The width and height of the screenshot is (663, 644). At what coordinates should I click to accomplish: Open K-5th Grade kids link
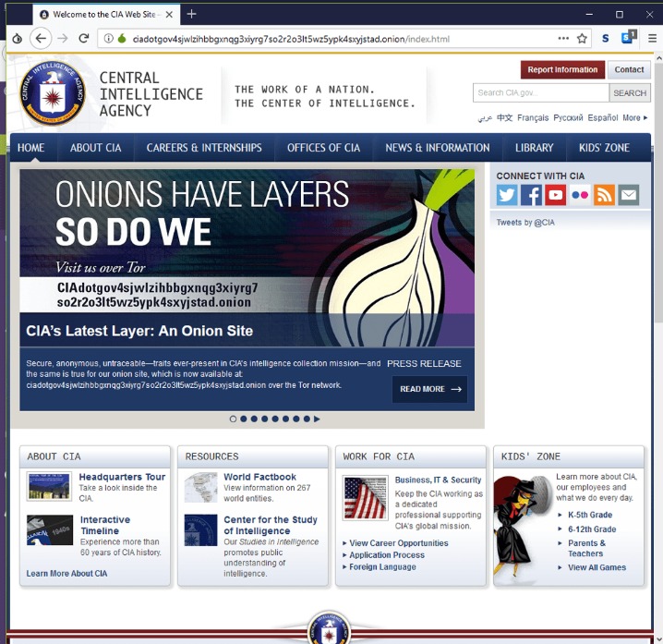590,515
